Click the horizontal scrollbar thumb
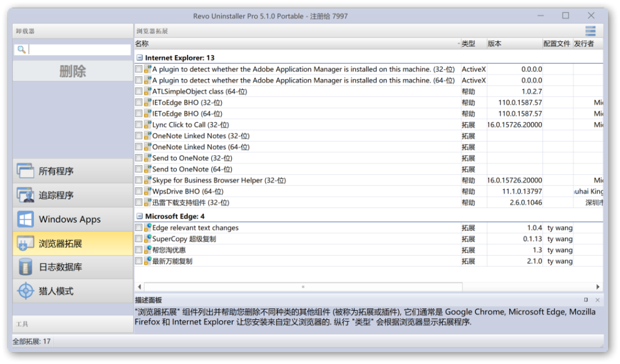620x364 pixels. (x=303, y=287)
